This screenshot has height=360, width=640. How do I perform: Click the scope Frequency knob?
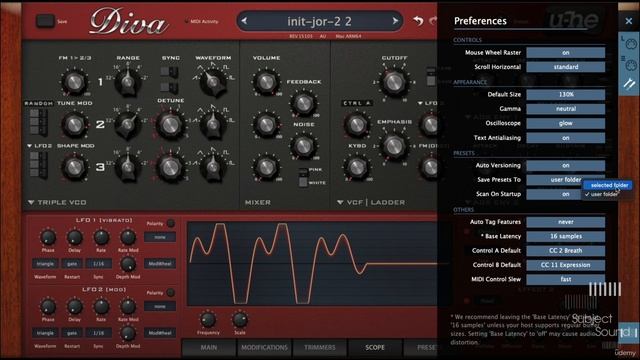pyautogui.click(x=208, y=320)
